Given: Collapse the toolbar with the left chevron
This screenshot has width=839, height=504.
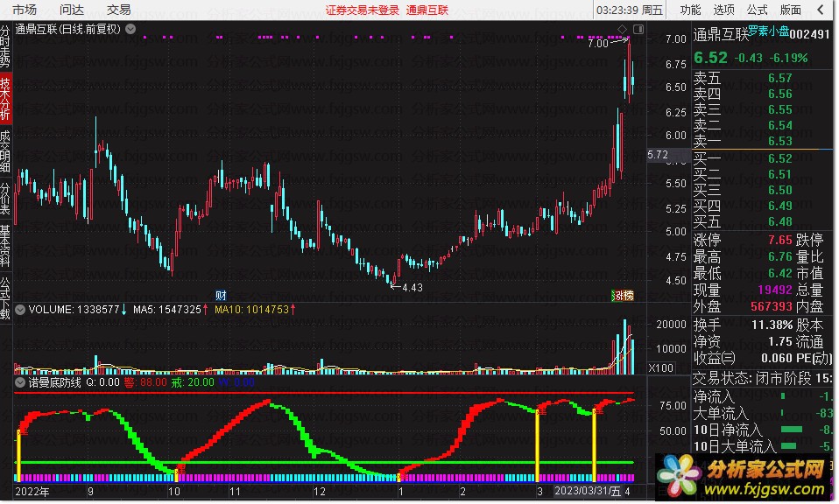Looking at the screenshot, I should pyautogui.click(x=821, y=10).
